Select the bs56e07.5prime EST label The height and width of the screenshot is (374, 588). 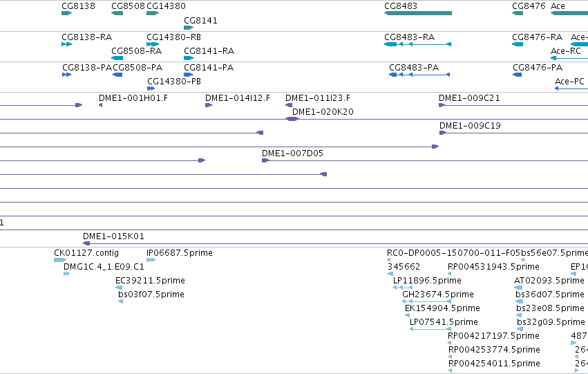554,253
